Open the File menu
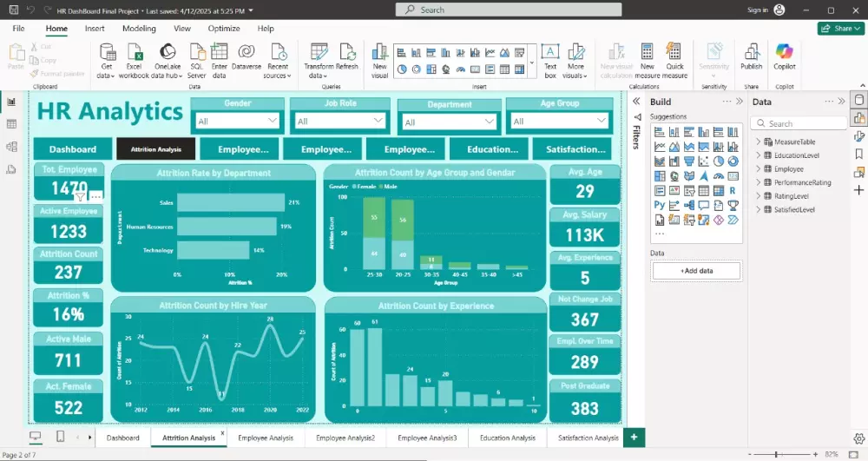The height and width of the screenshot is (461, 868). [18, 29]
